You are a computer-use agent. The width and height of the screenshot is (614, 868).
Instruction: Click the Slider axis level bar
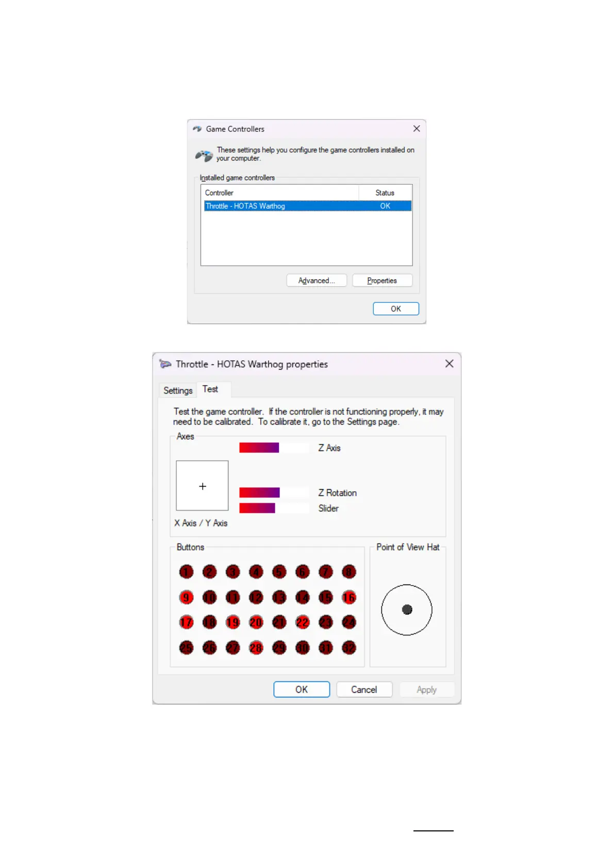pos(274,508)
